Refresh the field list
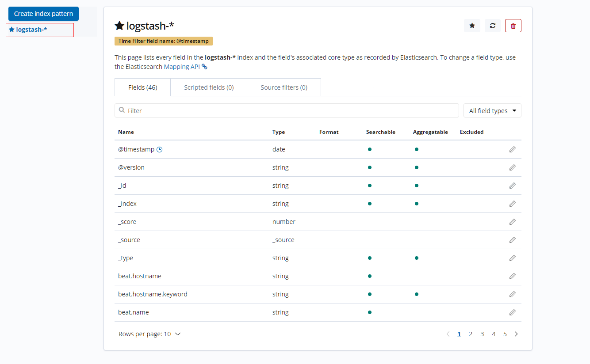 492,26
